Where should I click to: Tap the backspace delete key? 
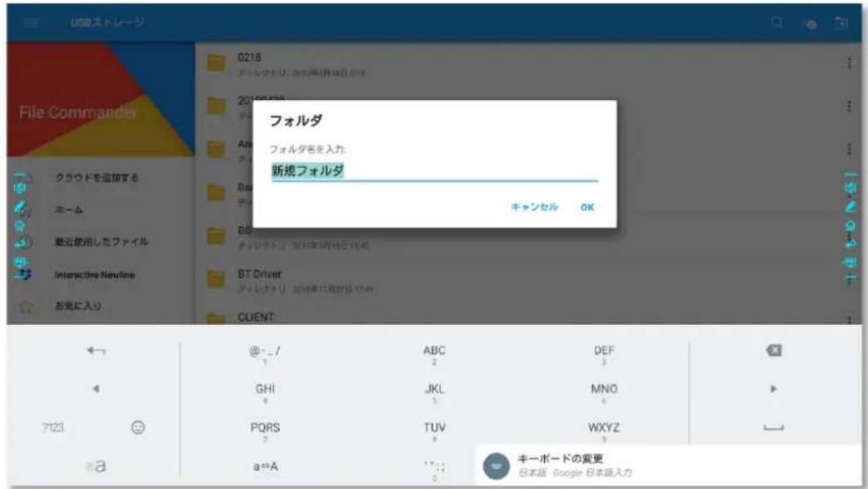tap(773, 351)
